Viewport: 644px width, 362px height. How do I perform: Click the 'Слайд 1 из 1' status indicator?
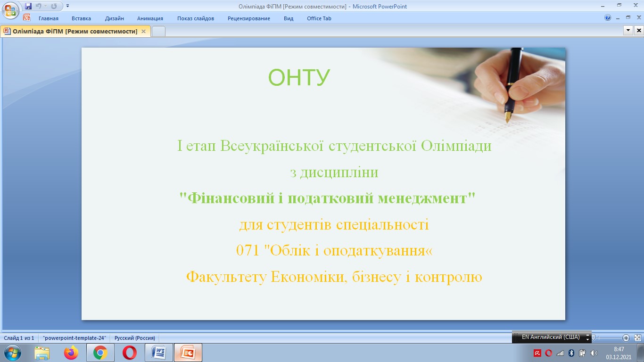(x=19, y=338)
